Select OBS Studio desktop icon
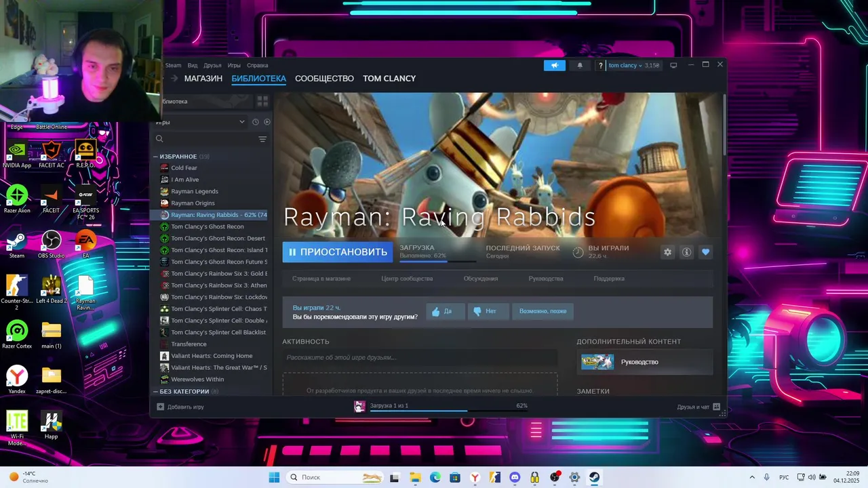868x488 pixels. pyautogui.click(x=51, y=245)
